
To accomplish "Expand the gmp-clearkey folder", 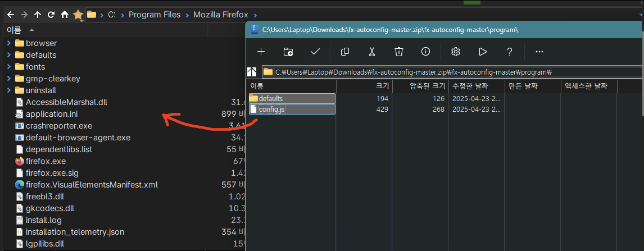I will 8,79.
